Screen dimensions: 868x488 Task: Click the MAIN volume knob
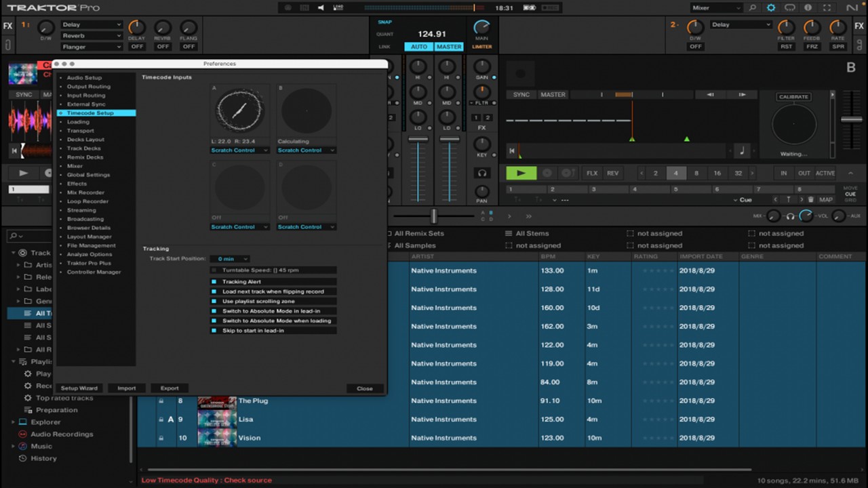481,28
